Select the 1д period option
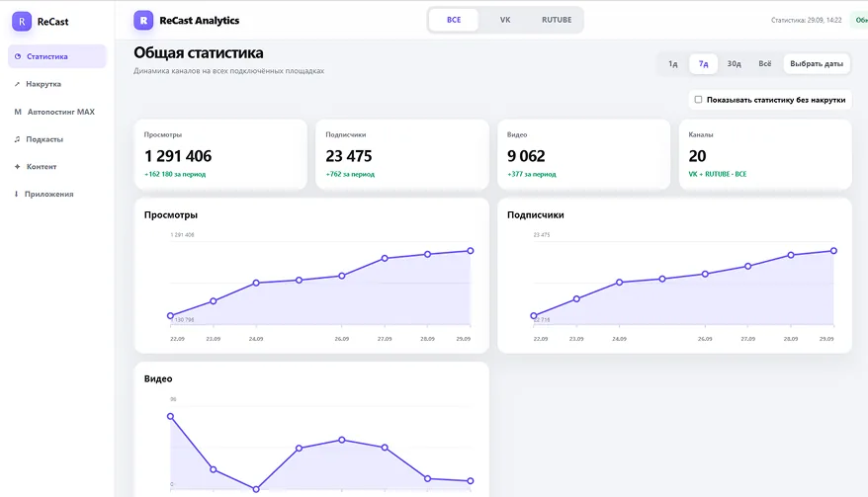This screenshot has height=497, width=868. [672, 63]
